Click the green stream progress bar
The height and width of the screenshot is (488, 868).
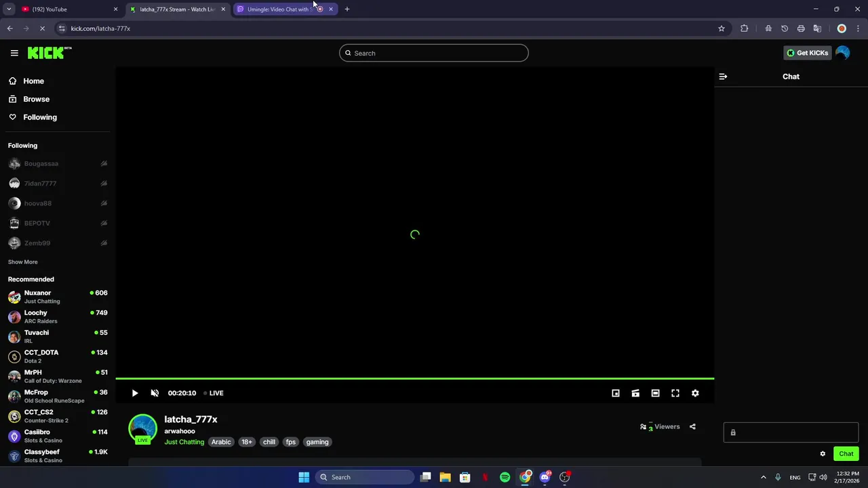click(x=415, y=378)
